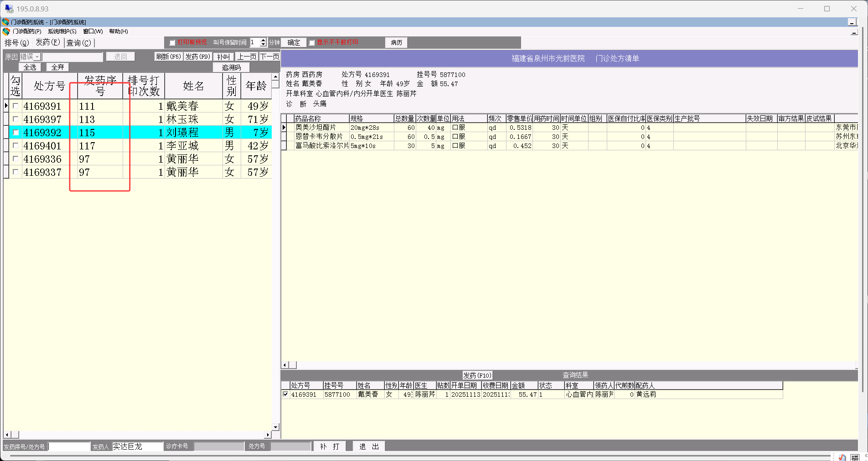
Task: Go to the previous page with 上一页
Action: tap(247, 56)
